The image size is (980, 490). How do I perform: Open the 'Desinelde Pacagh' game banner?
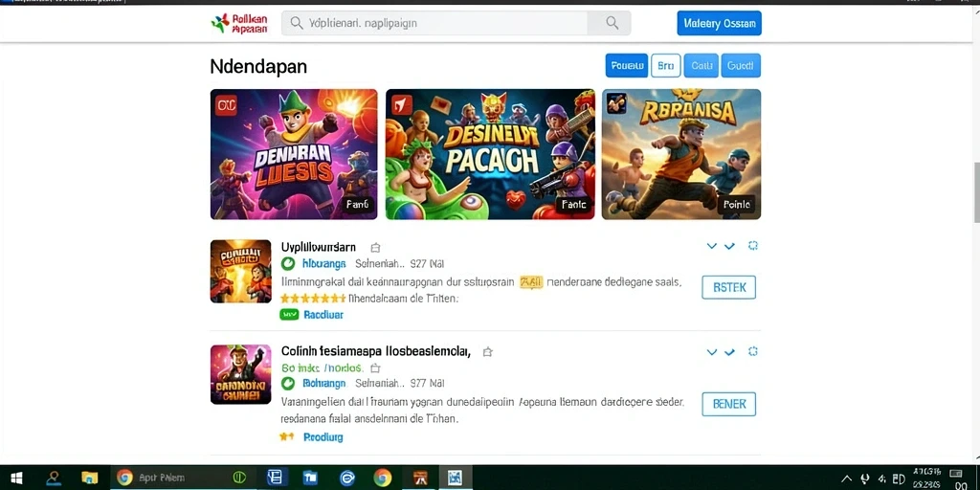click(490, 154)
